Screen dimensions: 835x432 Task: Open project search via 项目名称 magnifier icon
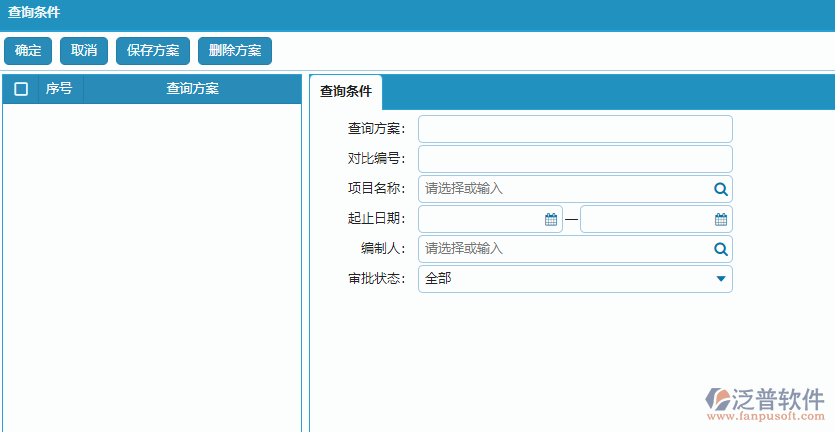pyautogui.click(x=721, y=189)
